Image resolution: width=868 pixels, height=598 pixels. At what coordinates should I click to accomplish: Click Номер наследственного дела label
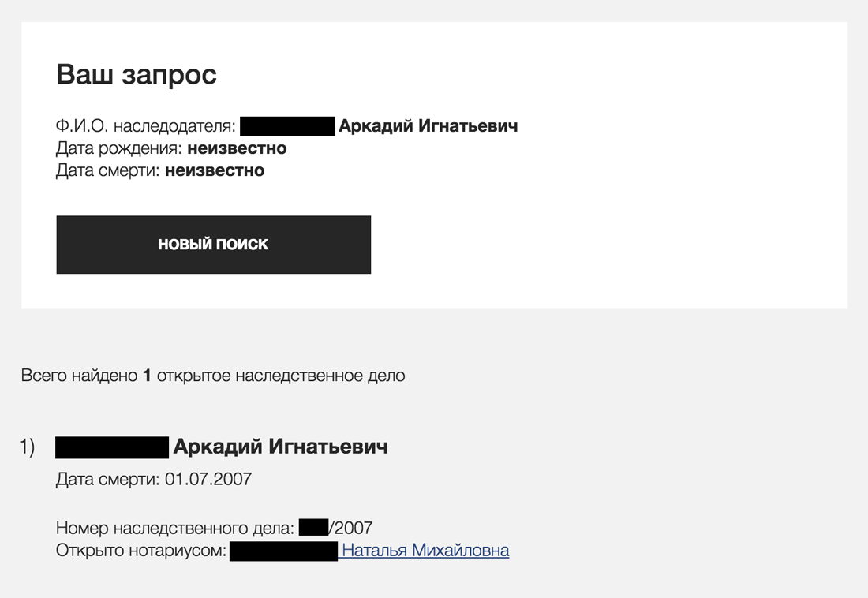click(175, 528)
